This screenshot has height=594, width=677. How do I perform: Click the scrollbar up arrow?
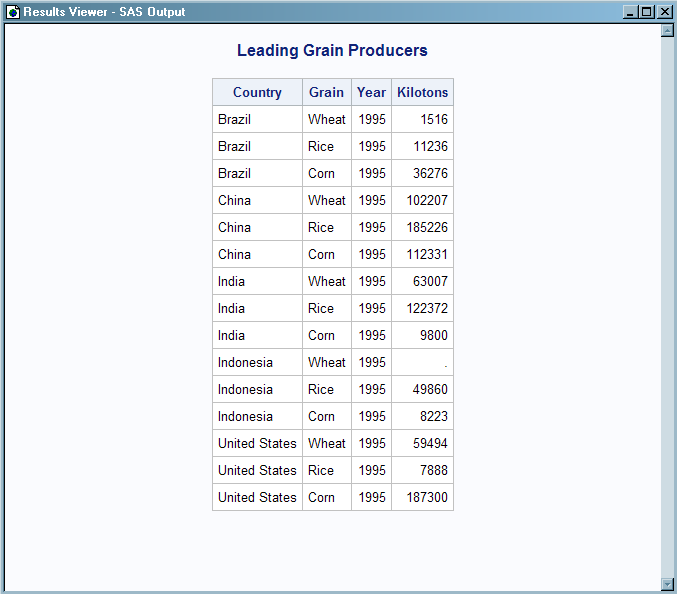[667, 31]
